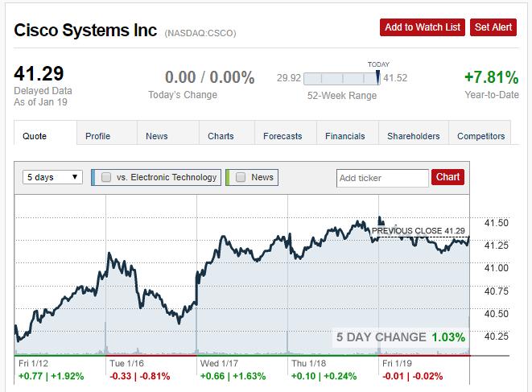Click the Tue 1/16 day label
This screenshot has width=532, height=392.
click(126, 364)
